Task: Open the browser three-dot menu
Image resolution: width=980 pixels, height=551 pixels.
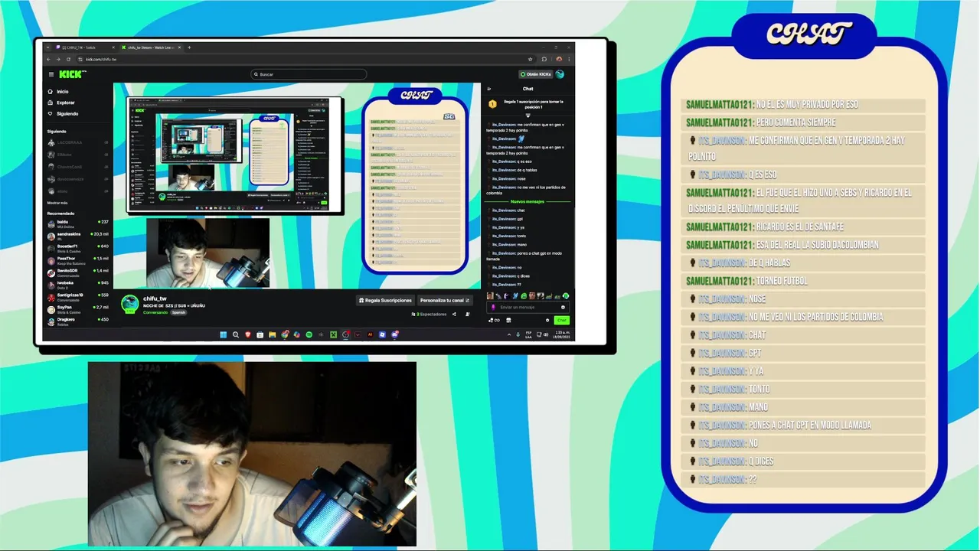Action: click(570, 59)
